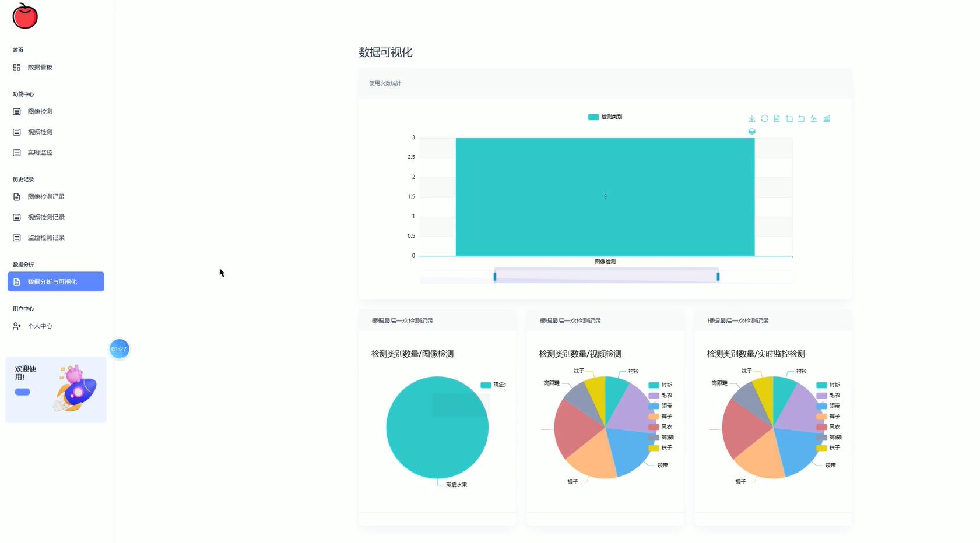Click the teal slice of the image detection pie
980x543 pixels.
click(437, 427)
